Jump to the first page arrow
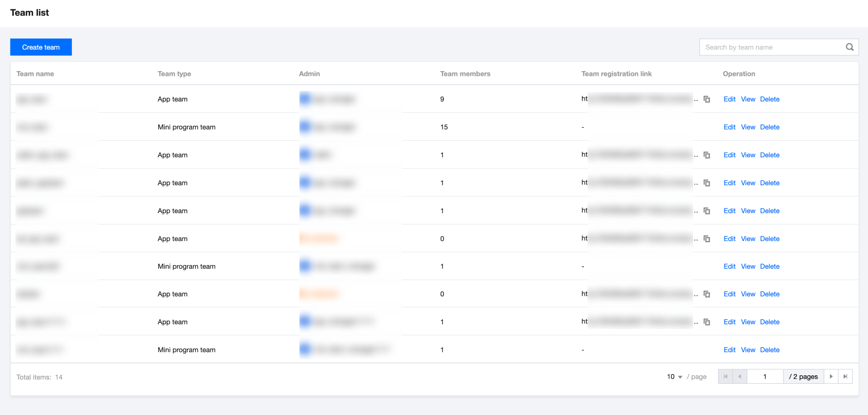The image size is (868, 415). tap(725, 376)
